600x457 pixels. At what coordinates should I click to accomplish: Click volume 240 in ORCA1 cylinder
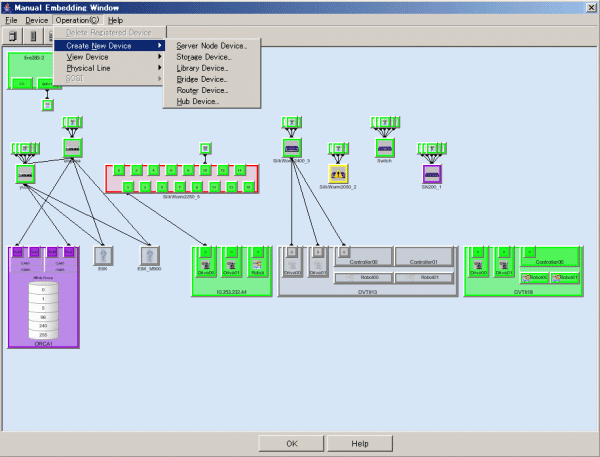[43, 326]
